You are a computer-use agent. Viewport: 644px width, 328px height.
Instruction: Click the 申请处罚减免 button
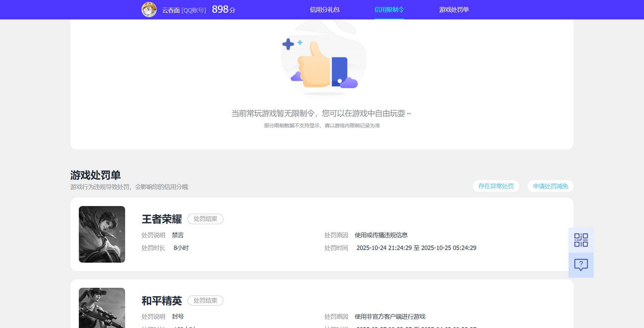click(x=550, y=186)
